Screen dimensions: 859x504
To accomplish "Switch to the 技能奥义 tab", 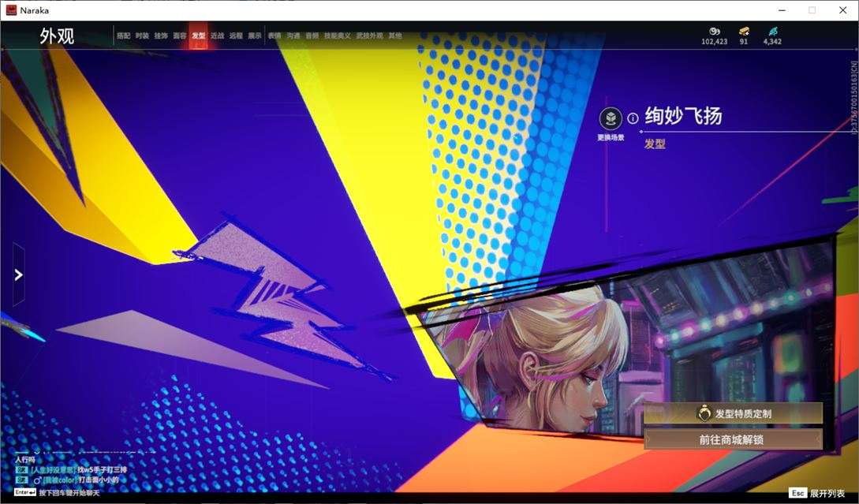I will (338, 35).
